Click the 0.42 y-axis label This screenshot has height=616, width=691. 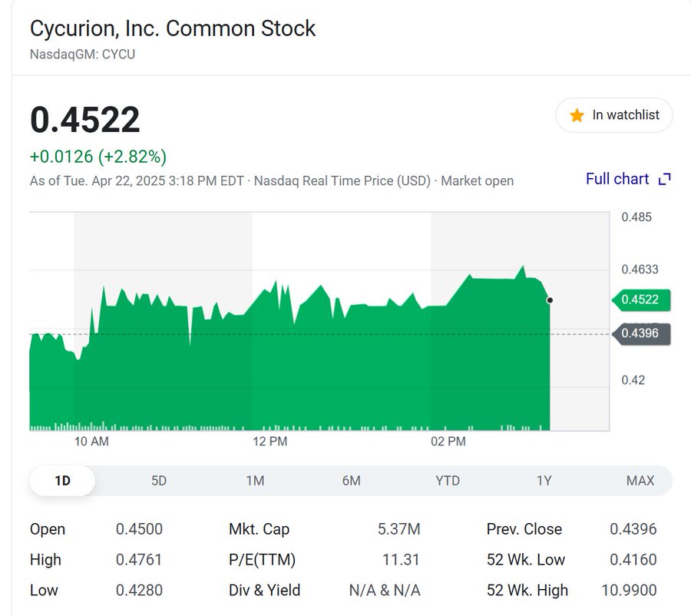pyautogui.click(x=633, y=380)
